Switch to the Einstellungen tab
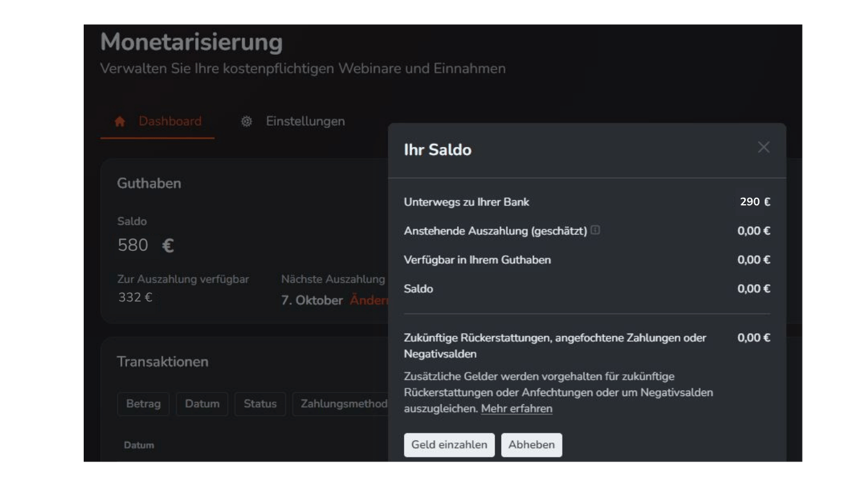The image size is (868, 491). 305,122
